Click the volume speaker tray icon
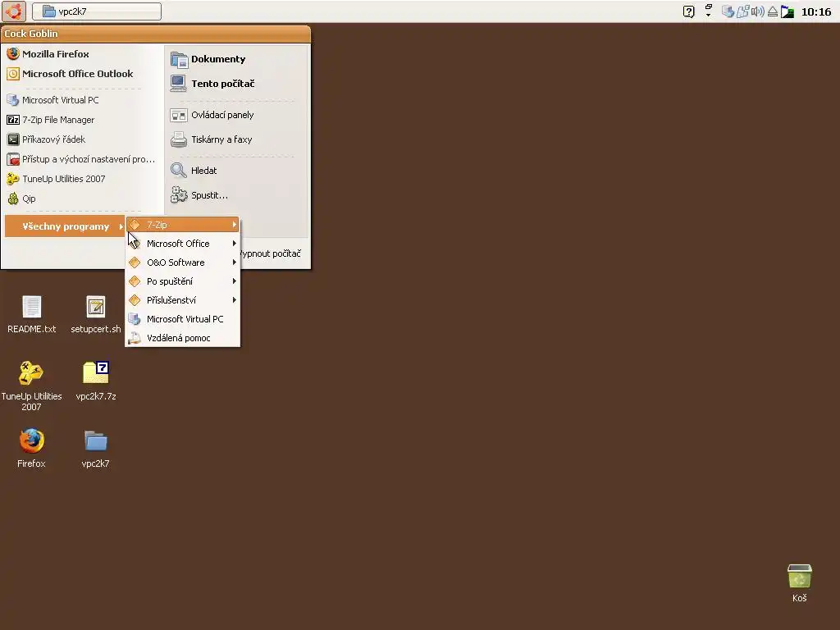 pyautogui.click(x=757, y=11)
